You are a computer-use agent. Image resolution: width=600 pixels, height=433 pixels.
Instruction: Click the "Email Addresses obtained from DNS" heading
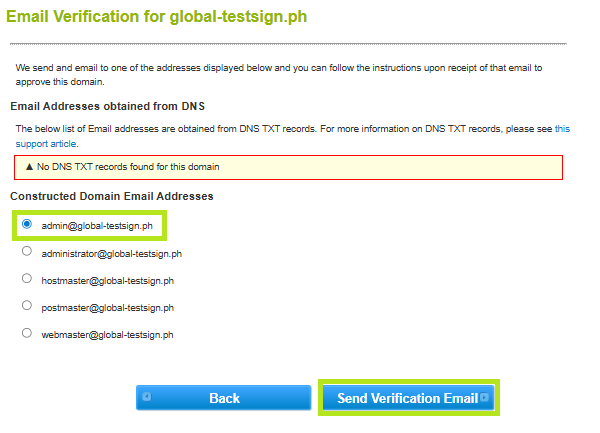point(107,106)
